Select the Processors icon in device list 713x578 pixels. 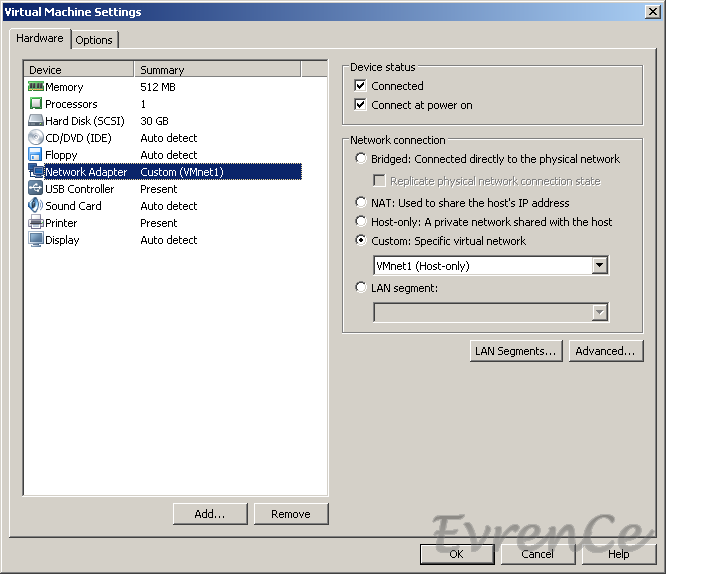coord(35,104)
